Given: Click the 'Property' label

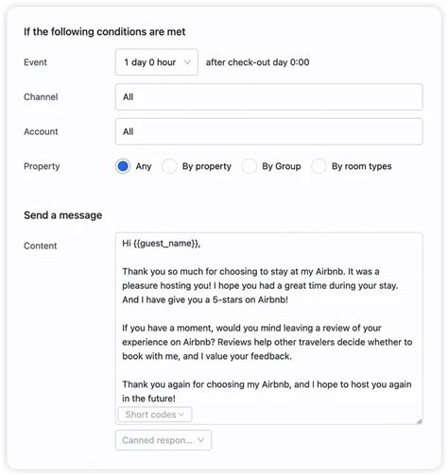Looking at the screenshot, I should click(x=42, y=166).
